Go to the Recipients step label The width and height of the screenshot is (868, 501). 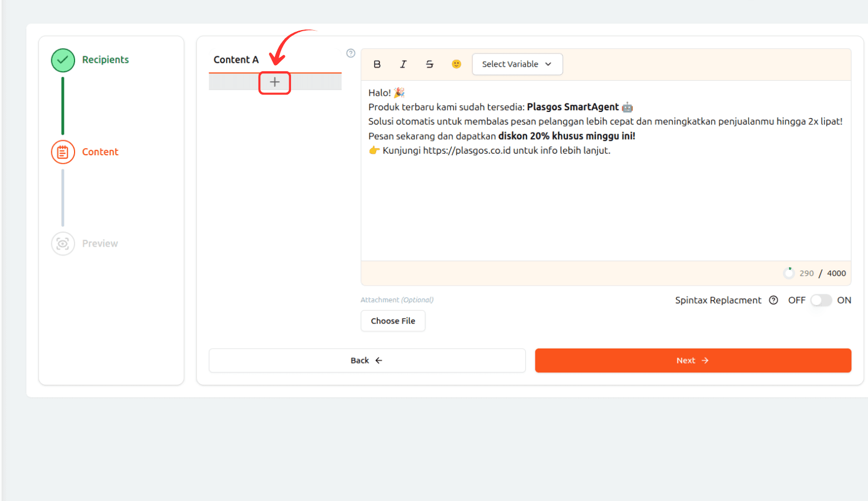[105, 60]
